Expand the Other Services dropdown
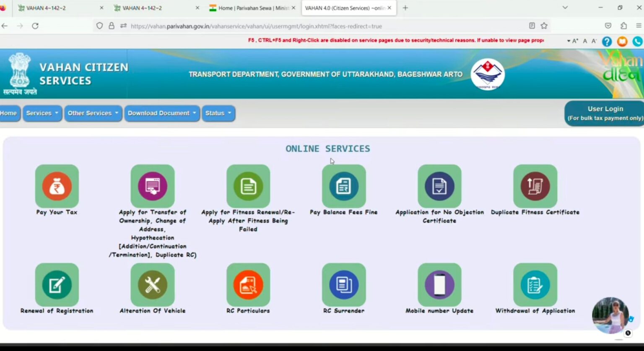 coord(93,113)
